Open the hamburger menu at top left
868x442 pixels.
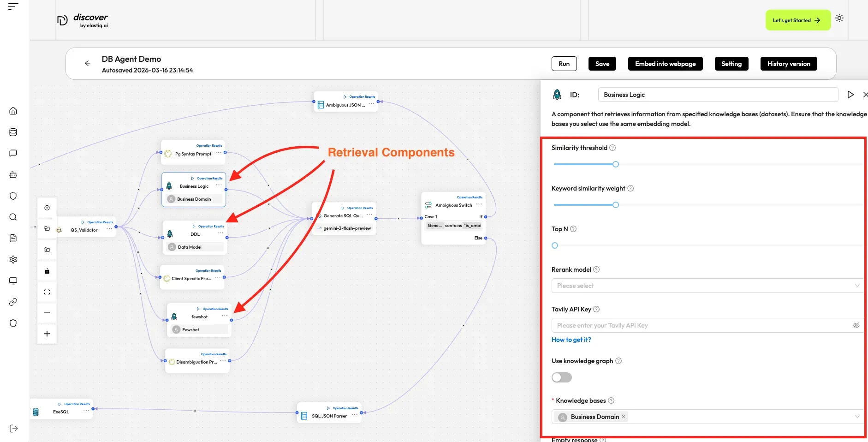13,6
